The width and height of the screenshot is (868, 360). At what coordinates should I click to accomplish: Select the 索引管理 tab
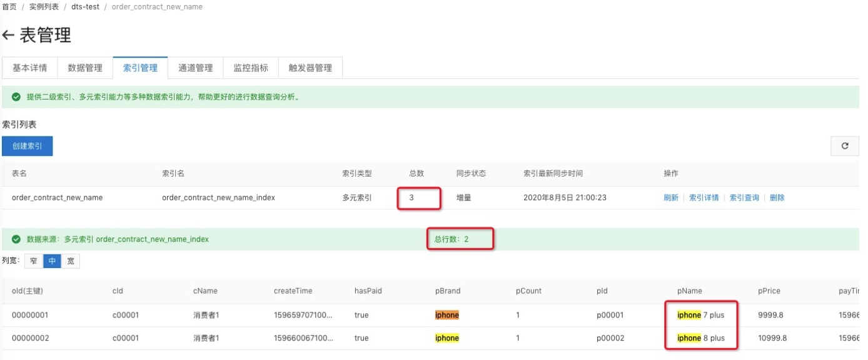140,68
